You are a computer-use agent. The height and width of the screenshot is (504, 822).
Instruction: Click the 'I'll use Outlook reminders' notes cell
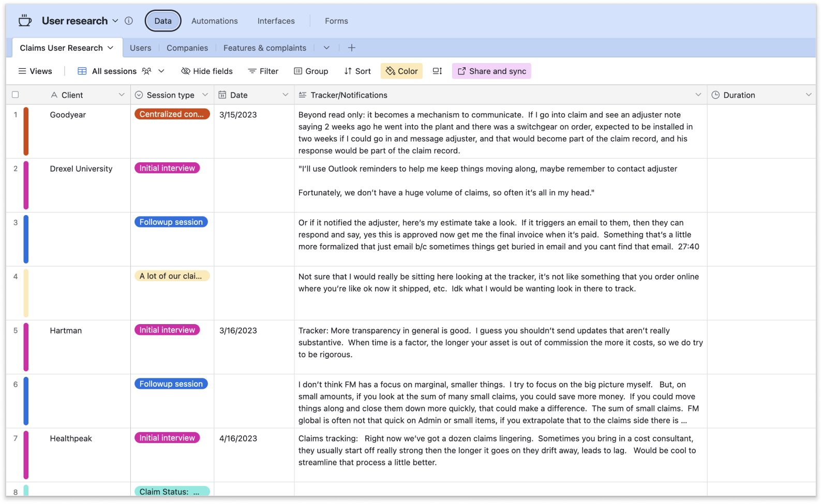[501, 185]
